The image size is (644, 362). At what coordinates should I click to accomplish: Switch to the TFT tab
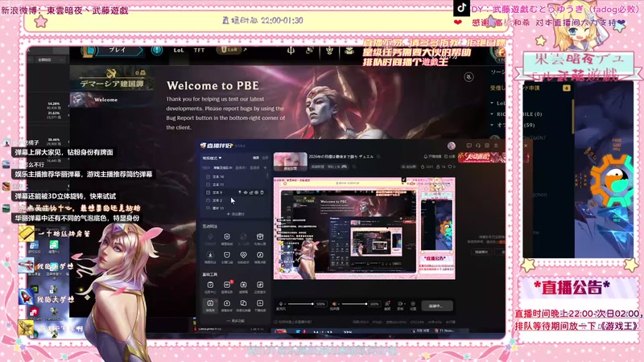199,50
